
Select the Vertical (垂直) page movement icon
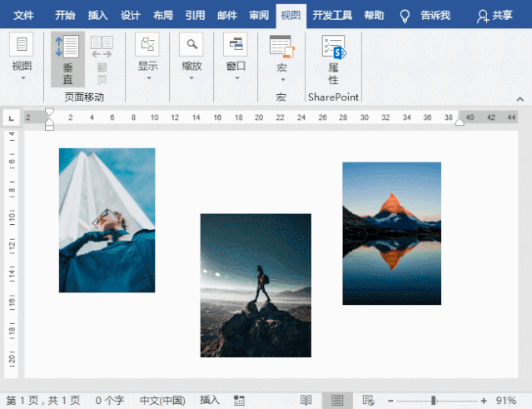tap(67, 59)
